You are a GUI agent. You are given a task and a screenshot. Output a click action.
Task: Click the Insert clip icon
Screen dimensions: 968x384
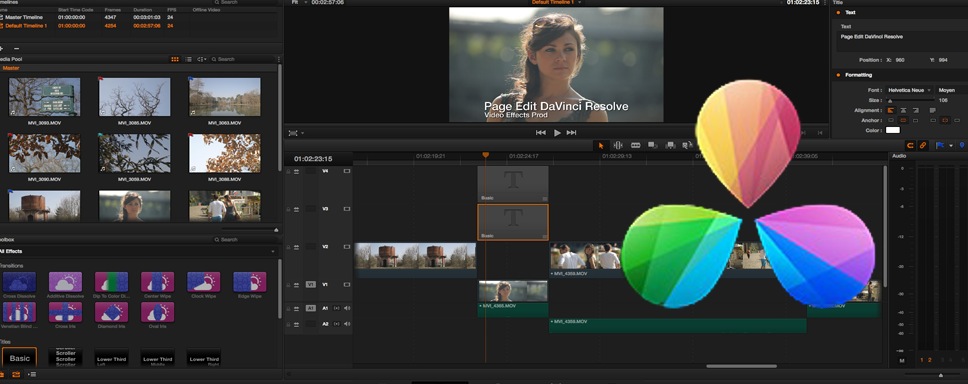coord(653,146)
